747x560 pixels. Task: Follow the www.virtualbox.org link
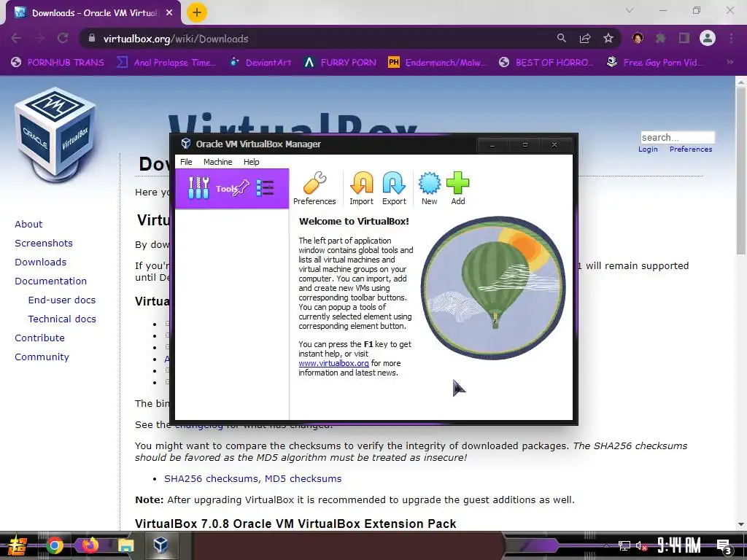pos(333,363)
